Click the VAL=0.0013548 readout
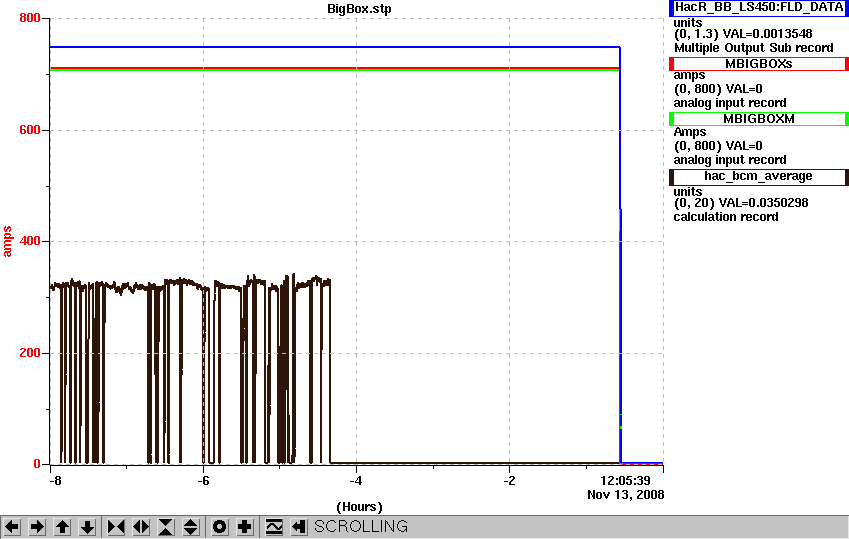This screenshot has width=849, height=539. (x=767, y=34)
